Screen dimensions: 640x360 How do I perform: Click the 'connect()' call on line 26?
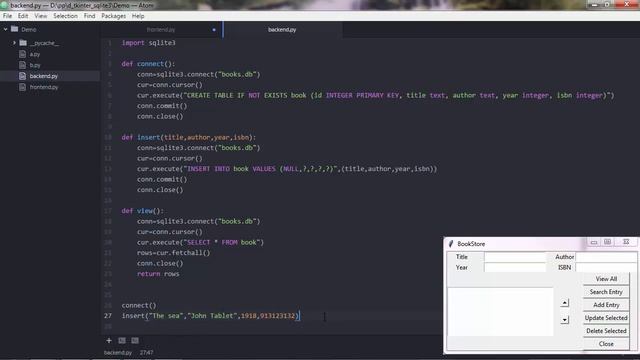(139, 305)
